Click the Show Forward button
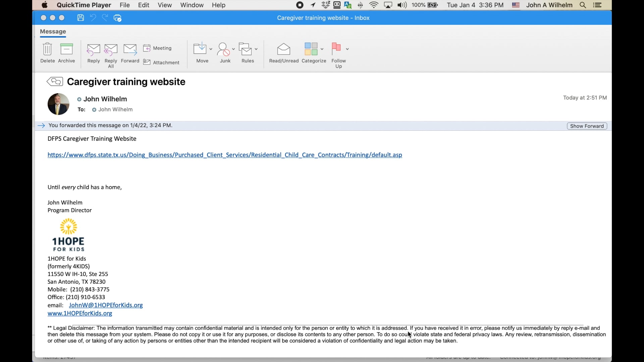 point(587,126)
